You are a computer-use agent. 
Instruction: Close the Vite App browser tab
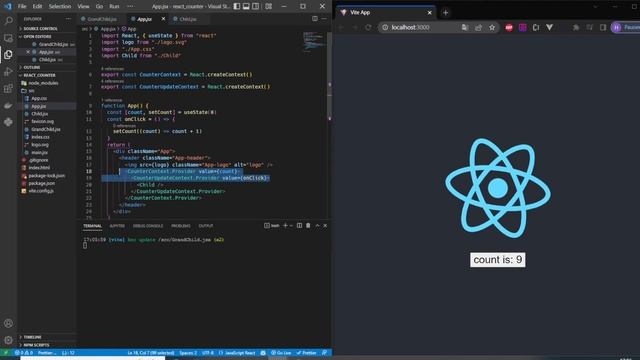click(429, 13)
